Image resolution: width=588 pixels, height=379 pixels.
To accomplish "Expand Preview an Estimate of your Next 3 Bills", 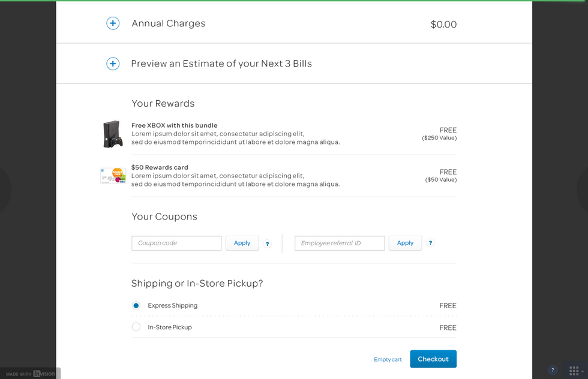I will pos(113,64).
